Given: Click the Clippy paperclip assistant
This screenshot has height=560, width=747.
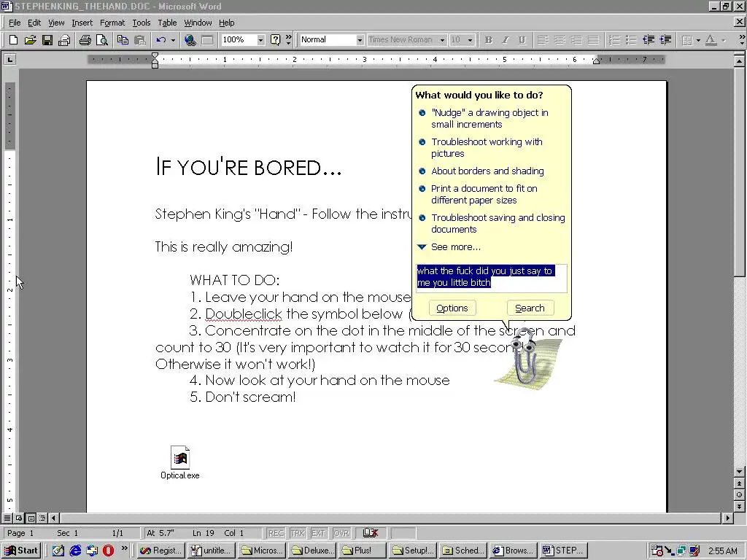Looking at the screenshot, I should click(x=525, y=360).
